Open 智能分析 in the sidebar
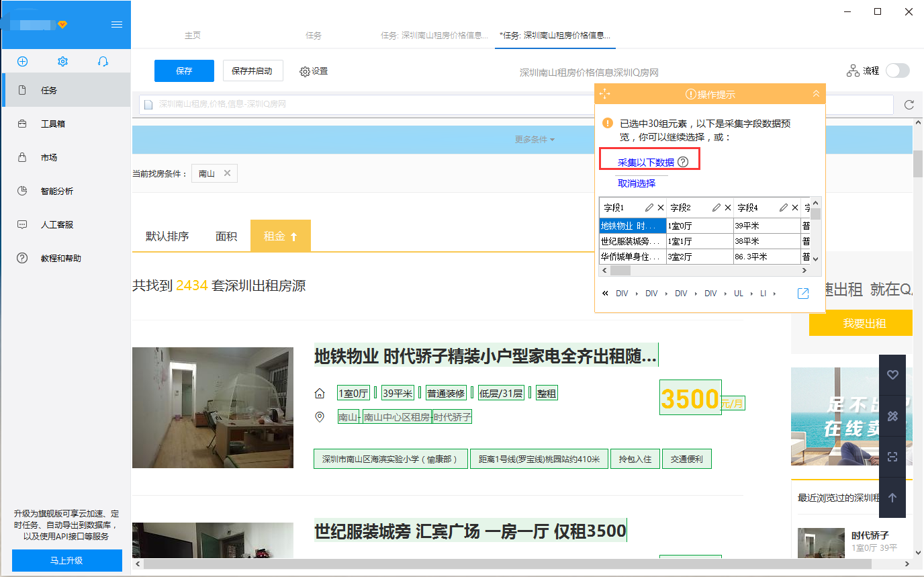 [x=66, y=191]
